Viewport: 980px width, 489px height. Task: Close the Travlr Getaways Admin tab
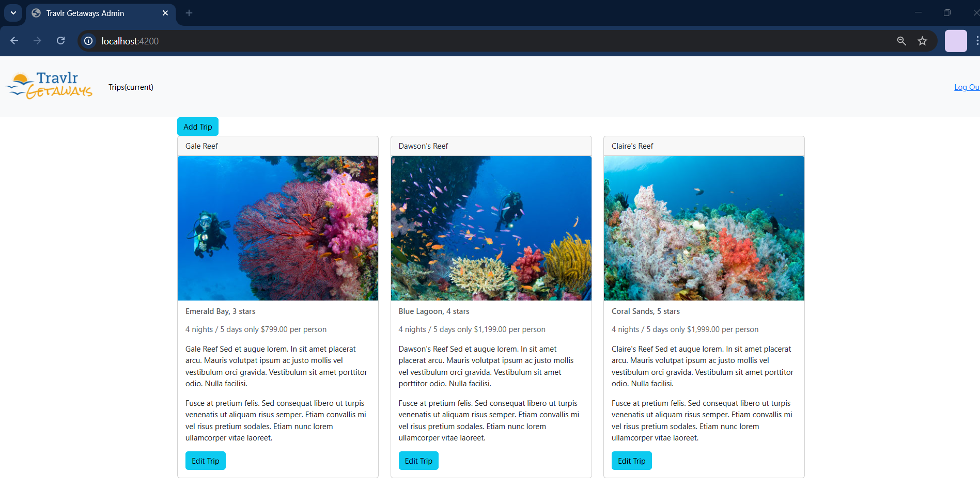[x=165, y=13]
